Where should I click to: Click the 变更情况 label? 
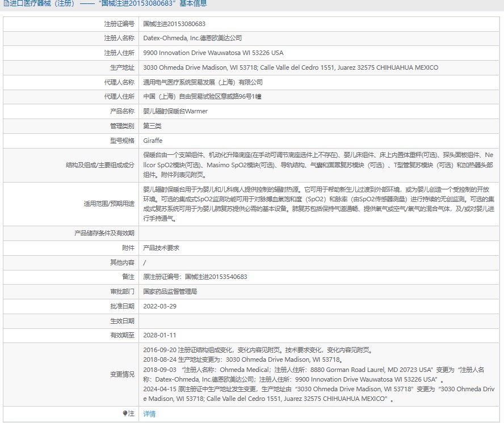(122, 374)
